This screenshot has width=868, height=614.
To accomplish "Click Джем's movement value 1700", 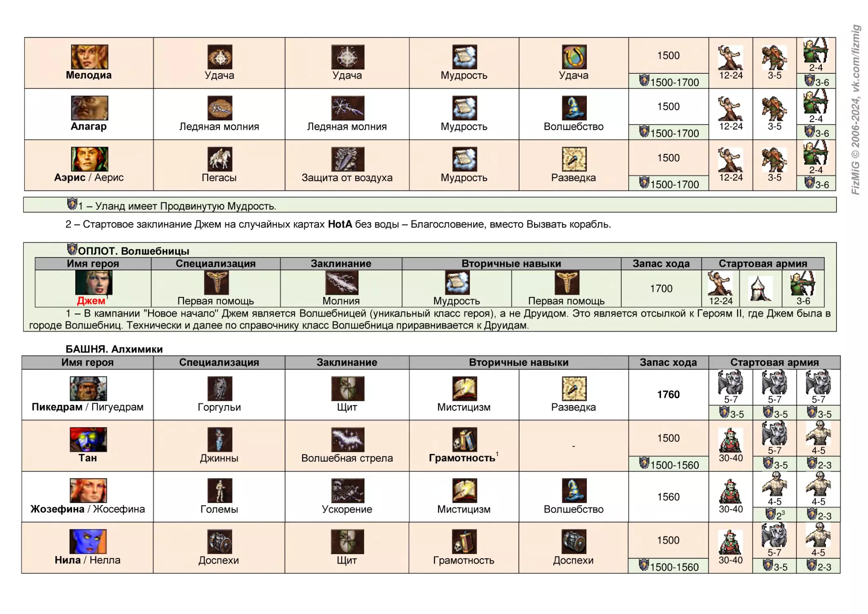I will pyautogui.click(x=661, y=289).
